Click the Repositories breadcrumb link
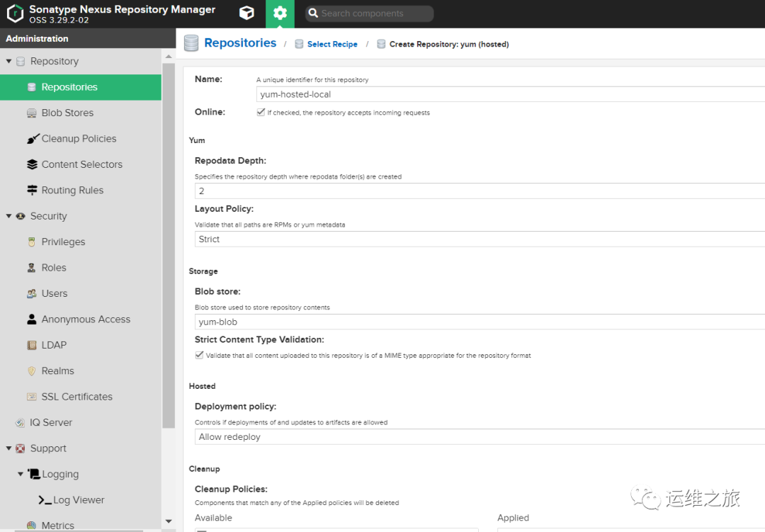Viewport: 765px width, 532px height. pyautogui.click(x=240, y=43)
